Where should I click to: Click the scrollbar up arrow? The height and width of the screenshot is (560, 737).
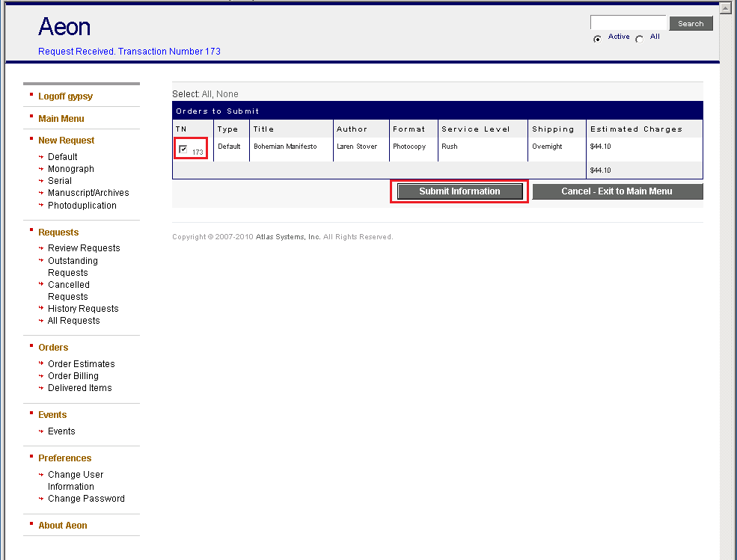point(725,7)
